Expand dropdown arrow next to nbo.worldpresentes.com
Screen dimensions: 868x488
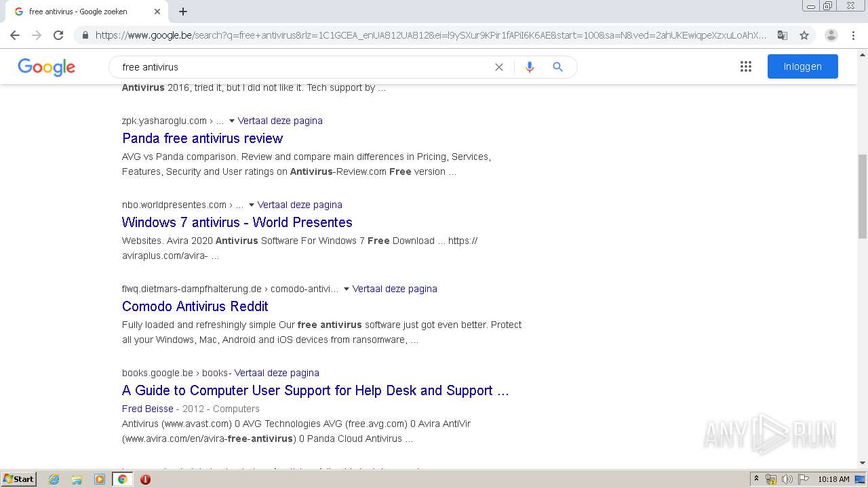[252, 205]
